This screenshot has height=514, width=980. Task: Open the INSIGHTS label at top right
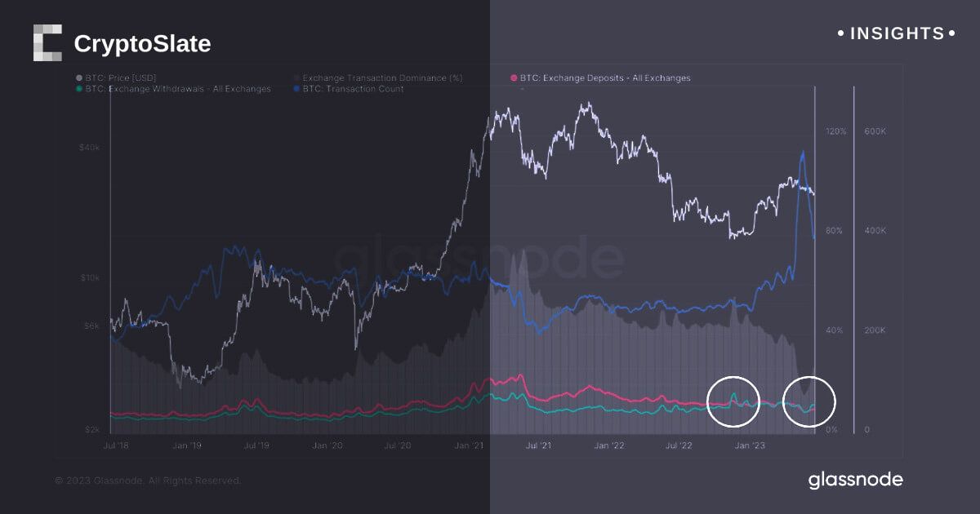point(897,33)
